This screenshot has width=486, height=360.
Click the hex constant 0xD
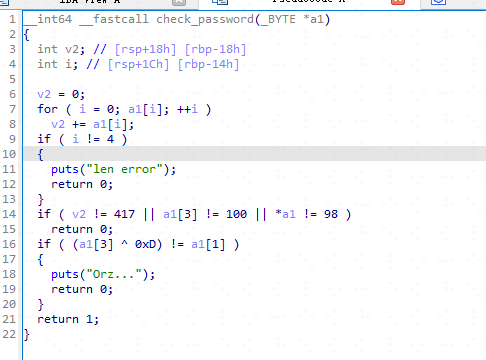pos(145,244)
